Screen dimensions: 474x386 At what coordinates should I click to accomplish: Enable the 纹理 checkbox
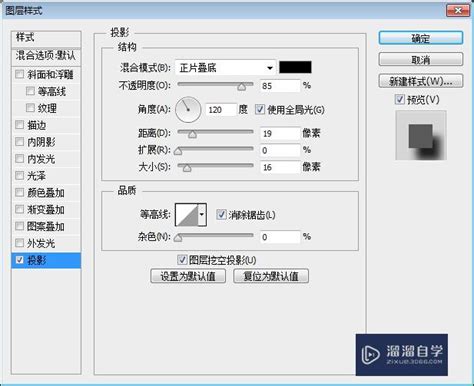tap(30, 108)
